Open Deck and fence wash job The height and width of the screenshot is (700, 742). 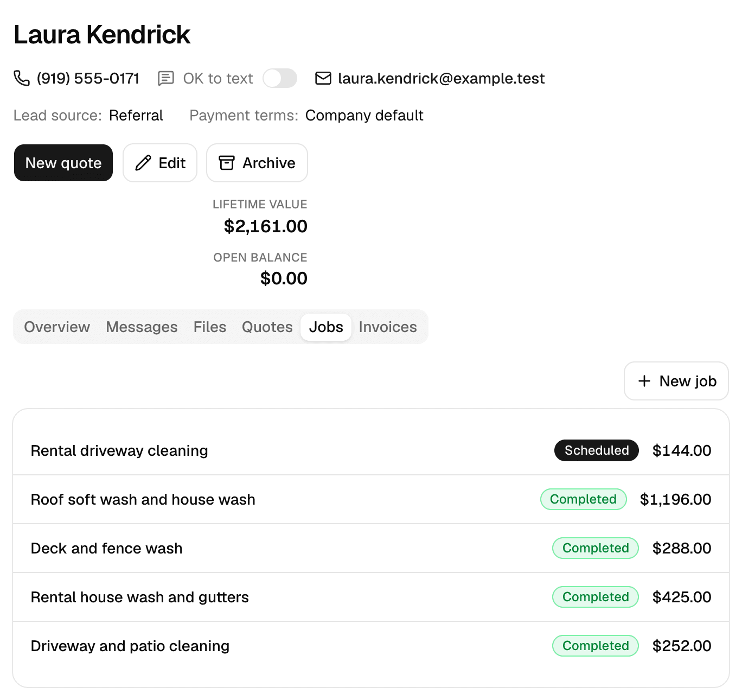pyautogui.click(x=371, y=548)
